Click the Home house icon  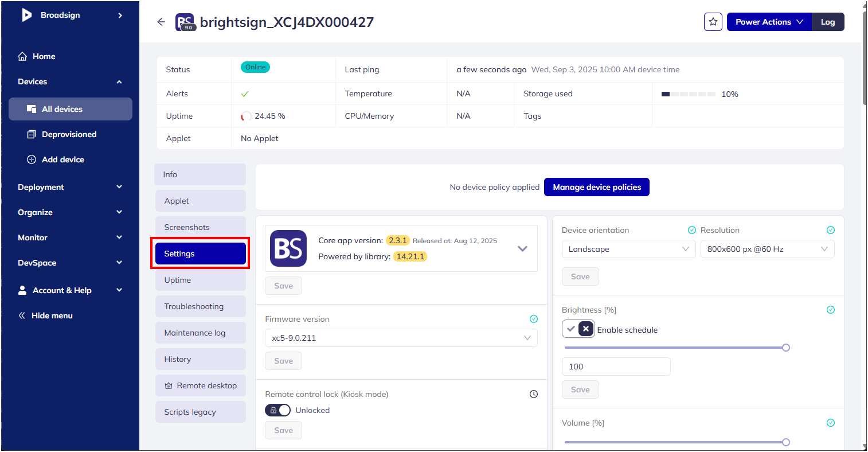(22, 56)
